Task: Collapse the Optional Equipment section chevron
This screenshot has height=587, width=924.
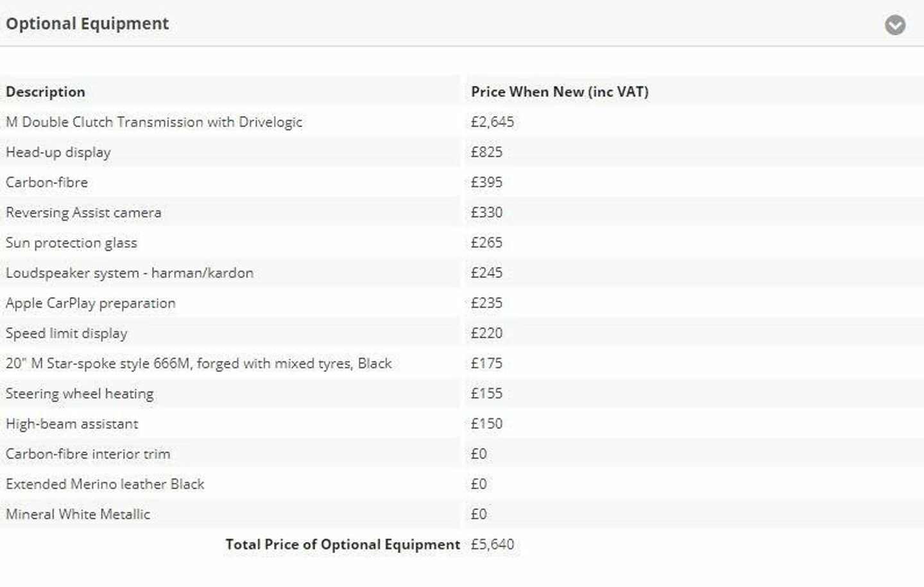Action: pyautogui.click(x=895, y=25)
